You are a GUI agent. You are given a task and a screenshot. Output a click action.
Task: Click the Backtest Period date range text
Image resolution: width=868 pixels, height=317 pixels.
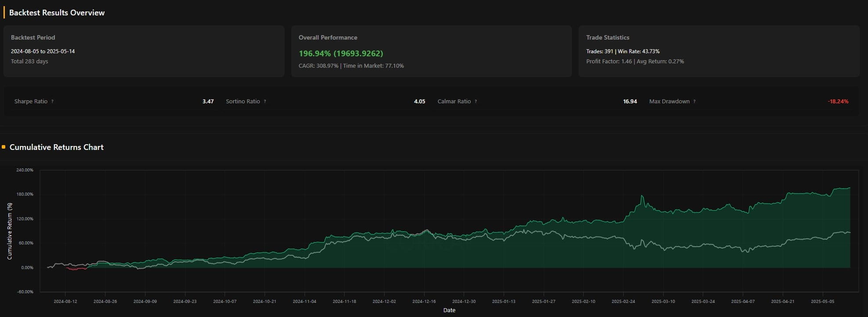click(43, 51)
